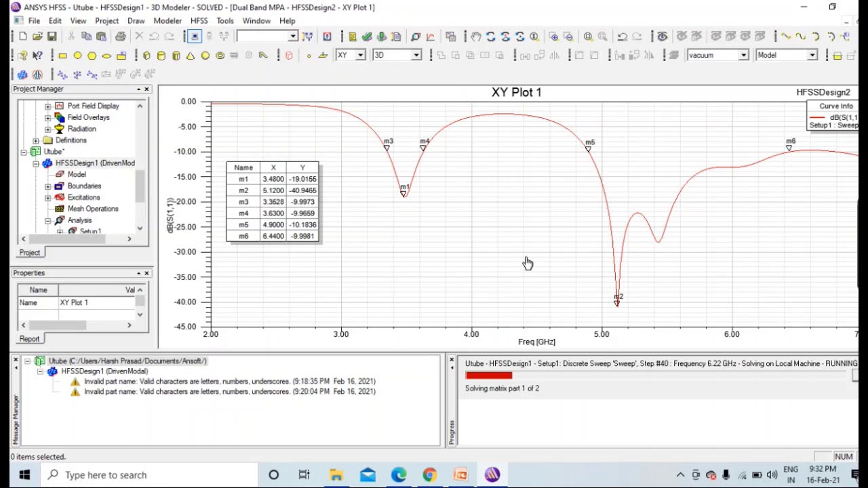
Task: Click the Validate check mark icon
Action: [x=367, y=37]
